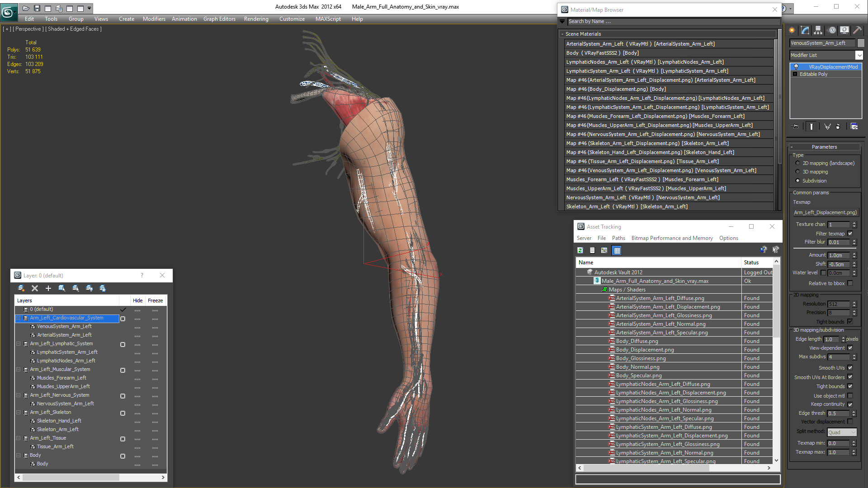Click Search by Name field in Material Browser
Viewport: 868px width, 488px height.
pos(674,21)
